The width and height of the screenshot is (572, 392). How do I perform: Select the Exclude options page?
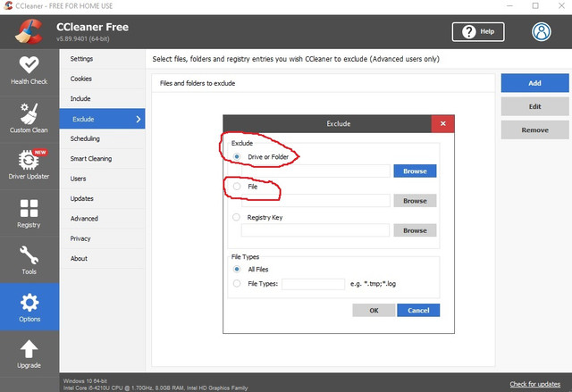(x=102, y=119)
